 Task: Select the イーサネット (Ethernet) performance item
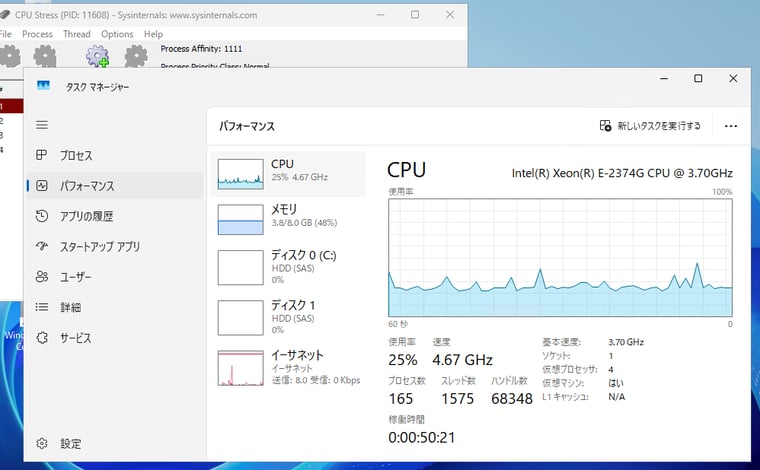click(287, 367)
